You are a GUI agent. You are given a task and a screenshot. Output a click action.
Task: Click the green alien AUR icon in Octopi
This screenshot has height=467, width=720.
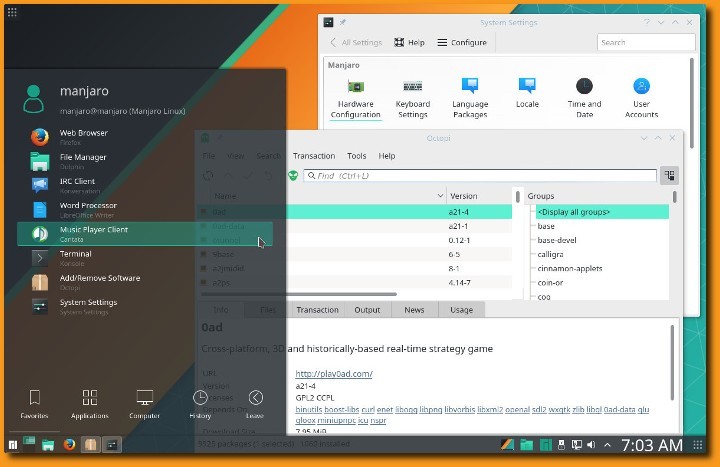pos(293,175)
